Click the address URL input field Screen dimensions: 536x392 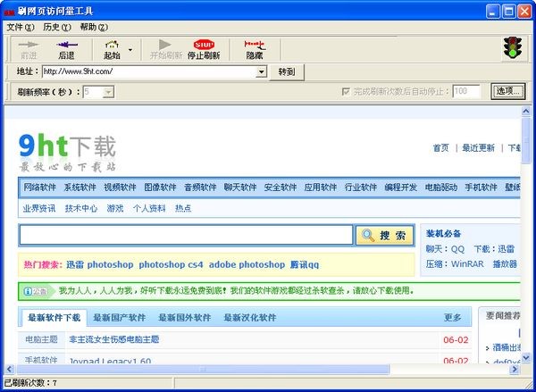click(150, 71)
